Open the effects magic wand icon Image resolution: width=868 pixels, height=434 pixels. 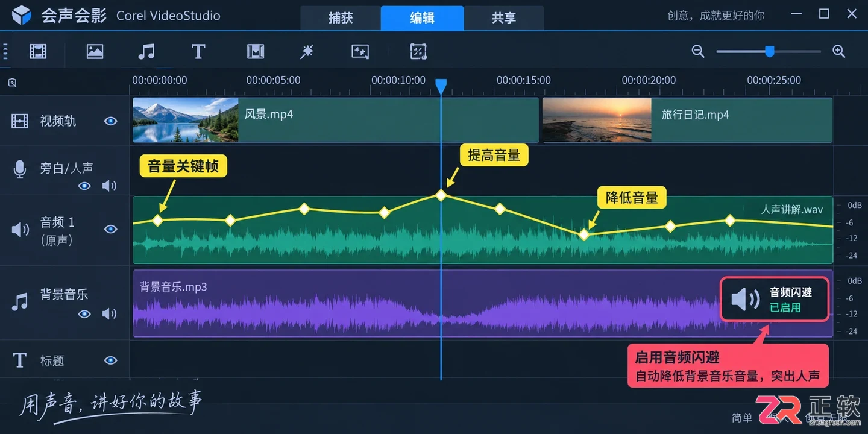pos(307,51)
